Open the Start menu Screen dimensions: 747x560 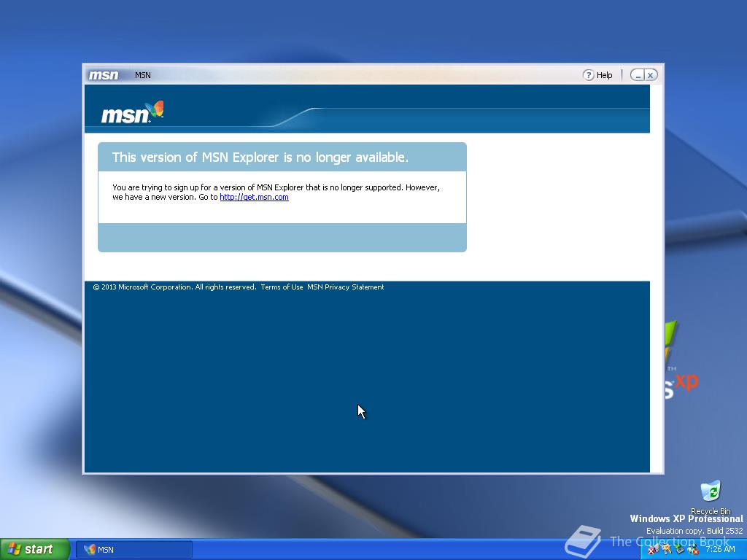click(35, 549)
